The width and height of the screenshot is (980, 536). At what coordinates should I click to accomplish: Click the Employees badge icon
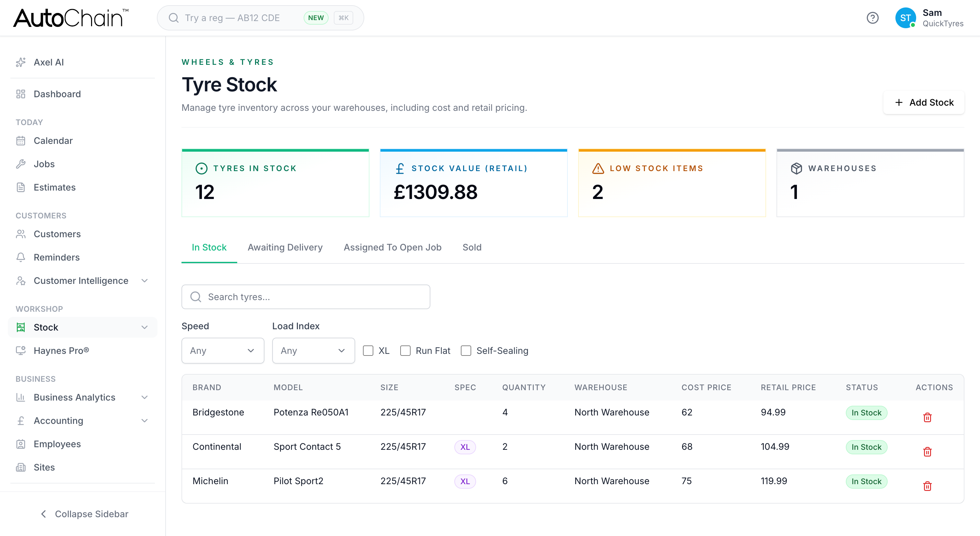click(x=21, y=444)
